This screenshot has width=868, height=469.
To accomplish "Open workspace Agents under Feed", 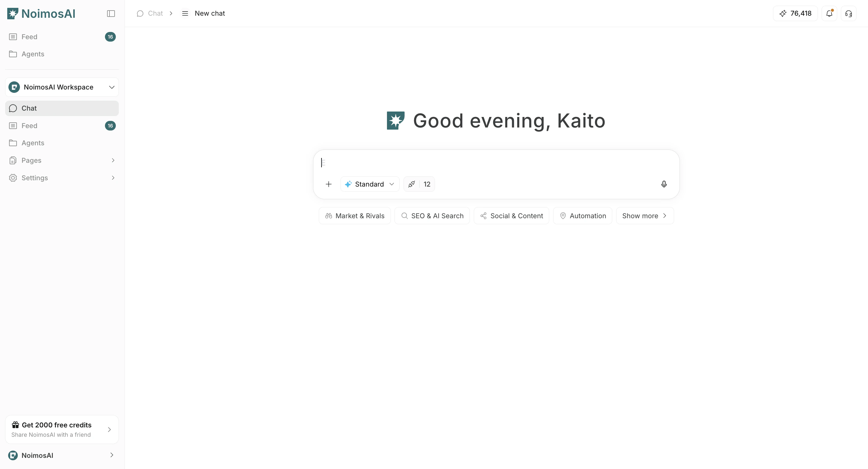I will (x=62, y=143).
